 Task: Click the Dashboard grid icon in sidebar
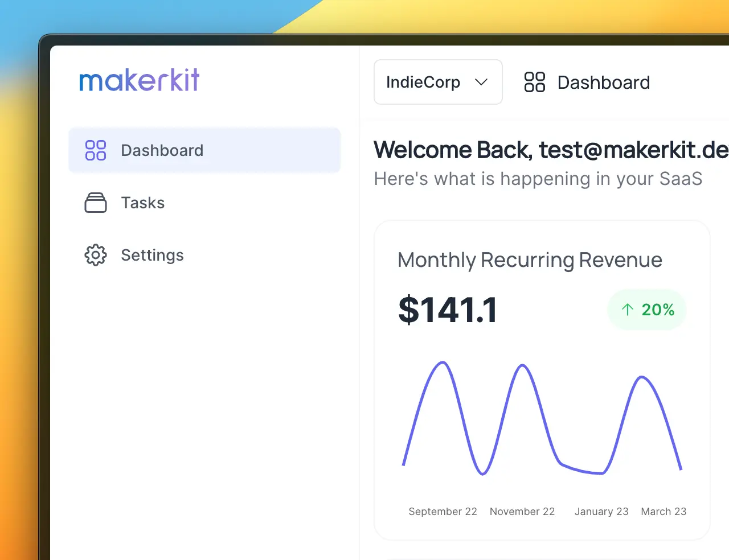click(96, 150)
